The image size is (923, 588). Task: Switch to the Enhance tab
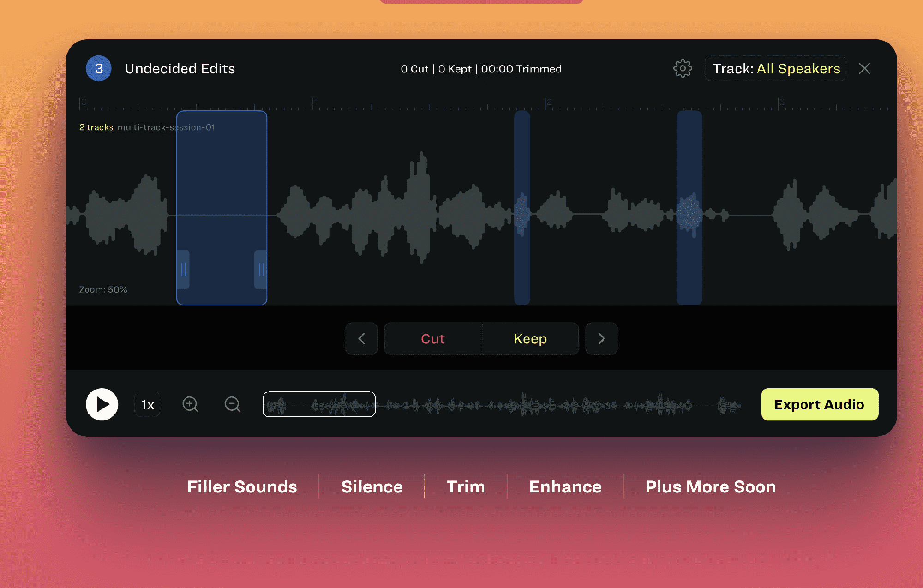(565, 487)
